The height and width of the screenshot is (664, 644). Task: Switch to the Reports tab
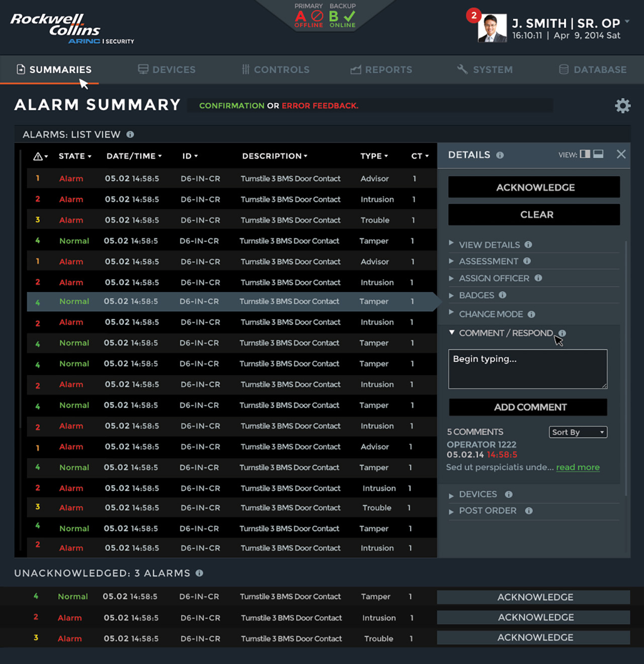pyautogui.click(x=381, y=69)
